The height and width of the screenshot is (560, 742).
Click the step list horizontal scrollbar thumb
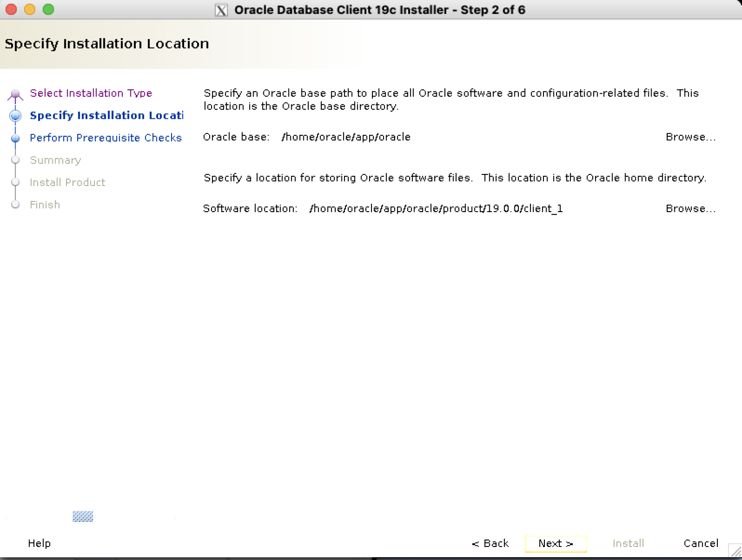pos(83,517)
